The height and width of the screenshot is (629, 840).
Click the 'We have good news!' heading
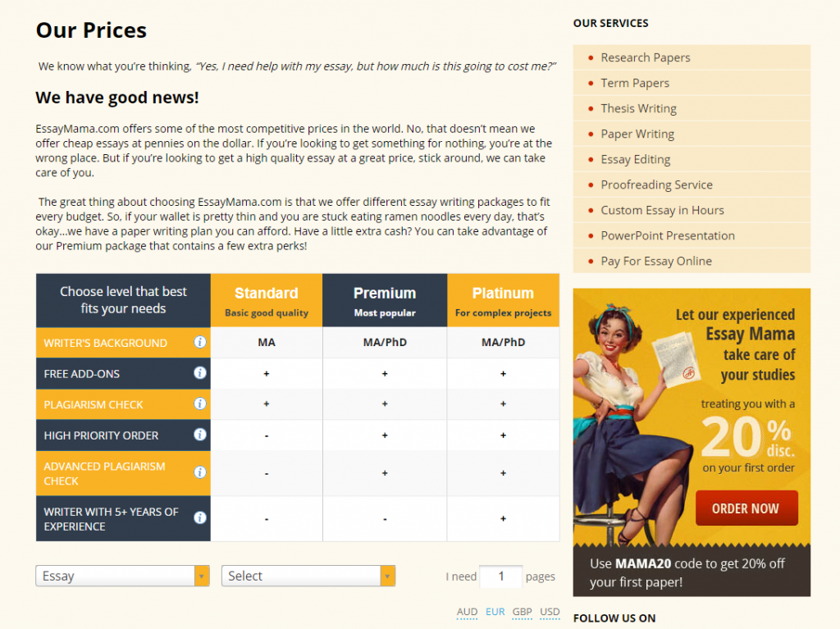[x=117, y=98]
